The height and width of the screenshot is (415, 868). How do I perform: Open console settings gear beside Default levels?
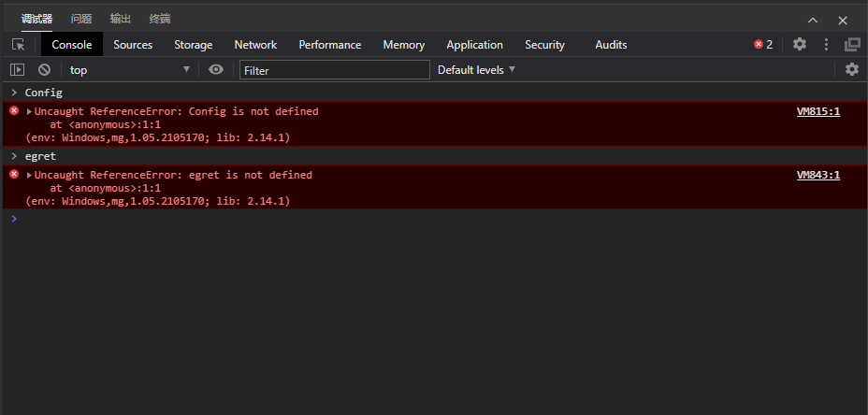[852, 70]
